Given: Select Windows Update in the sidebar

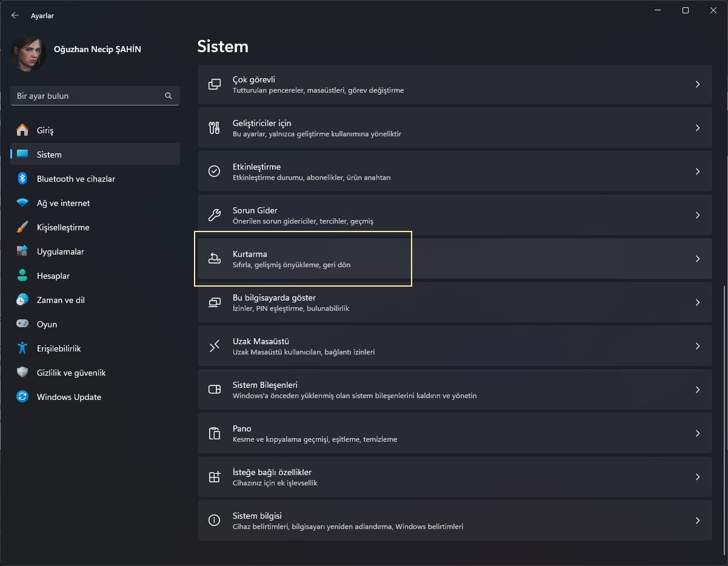Looking at the screenshot, I should [x=68, y=397].
